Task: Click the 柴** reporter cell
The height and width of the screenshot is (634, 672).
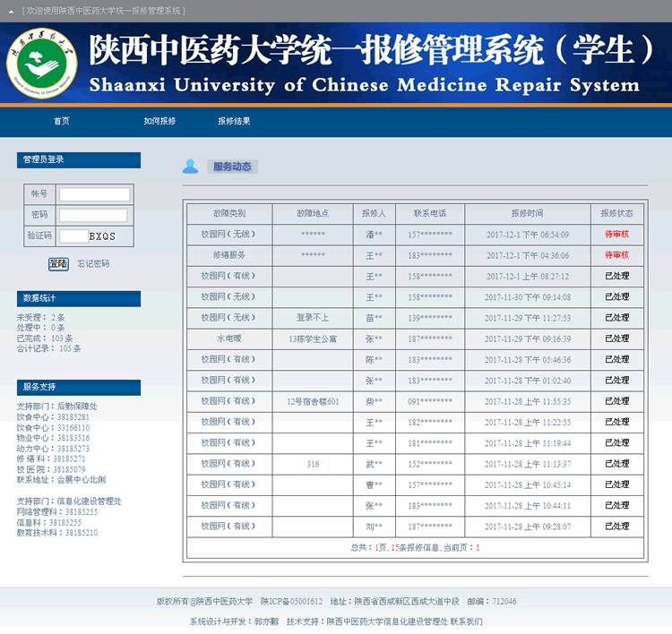Action: [375, 402]
